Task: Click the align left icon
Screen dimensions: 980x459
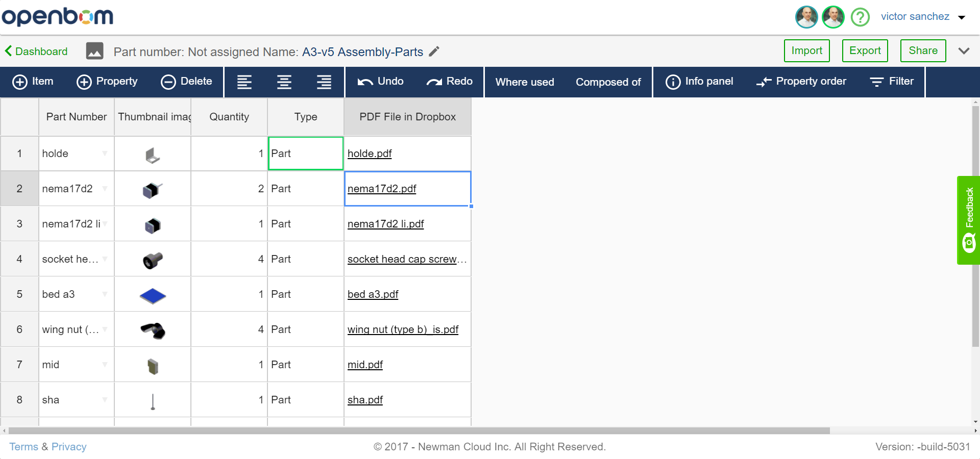Action: [244, 82]
